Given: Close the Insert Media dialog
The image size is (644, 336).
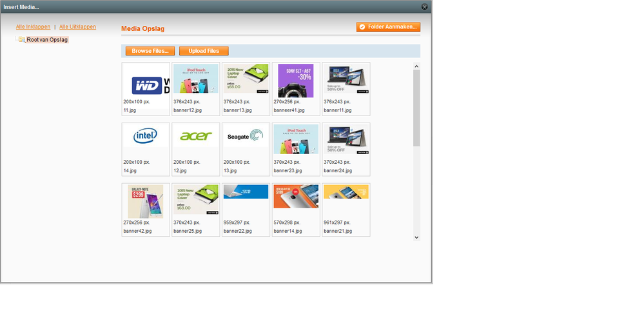Looking at the screenshot, I should (x=424, y=6).
